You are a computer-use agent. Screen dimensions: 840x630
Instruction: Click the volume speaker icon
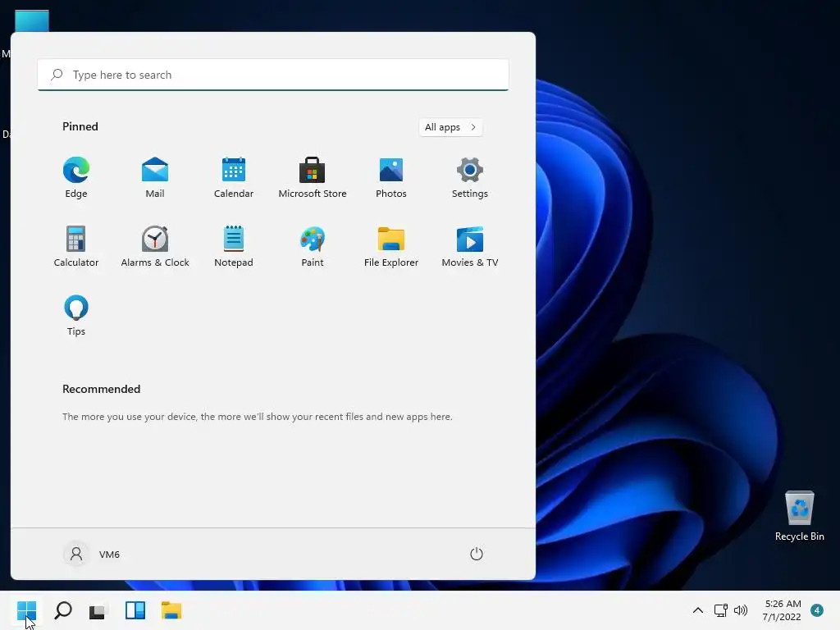coord(741,610)
